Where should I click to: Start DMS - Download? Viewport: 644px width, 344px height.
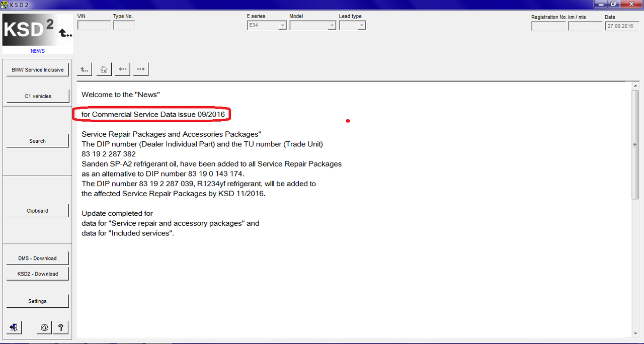tap(38, 258)
